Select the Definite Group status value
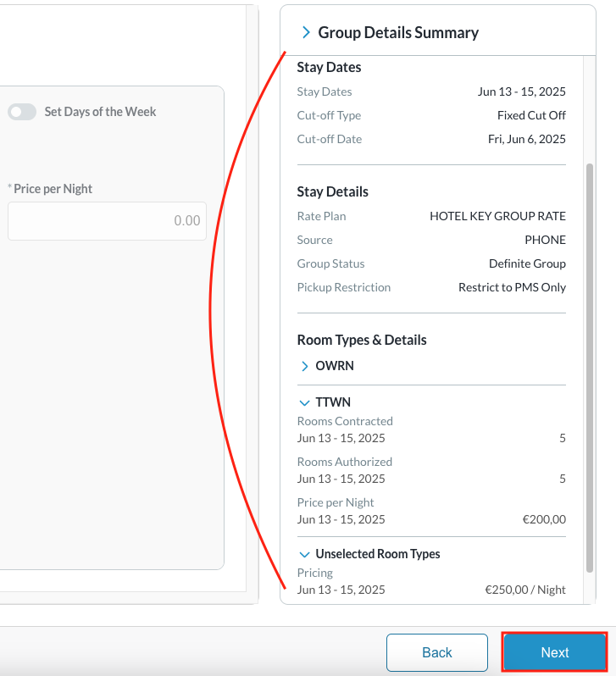The height and width of the screenshot is (676, 616). [x=527, y=263]
